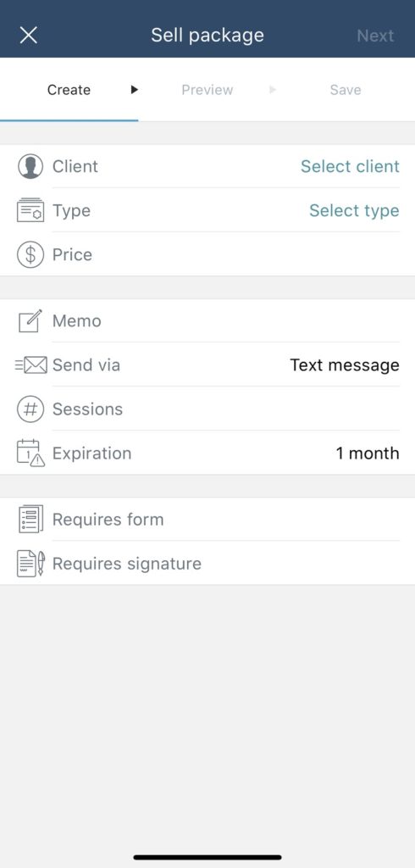Tap the Send via envelope icon
Screen dimensions: 415x868
click(31, 364)
